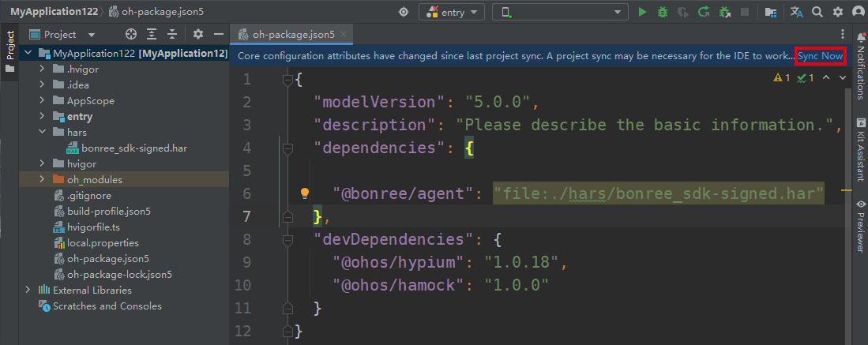Open build-profile.json5 in the project tree
This screenshot has width=868, height=345.
click(x=108, y=211)
